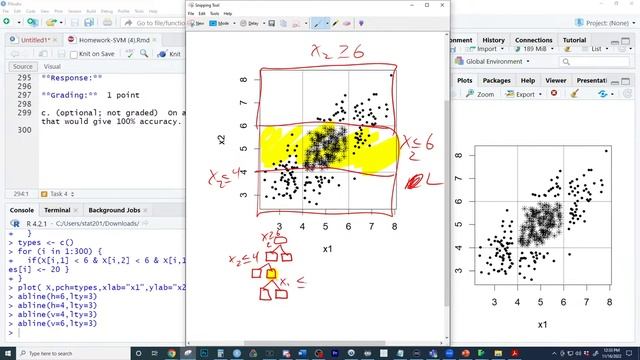Screen dimensions: 640x360
Task: Open the Snipping Tool File menu
Action: (191, 13)
